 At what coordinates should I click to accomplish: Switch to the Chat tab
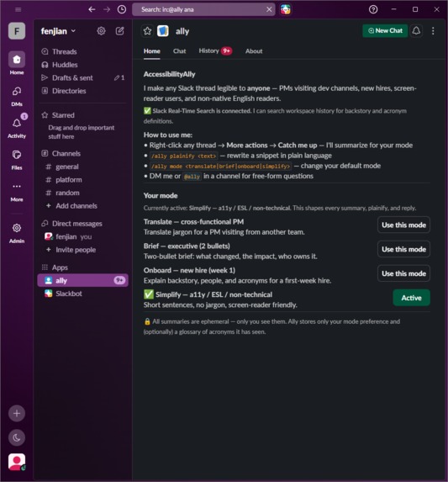coord(179,51)
